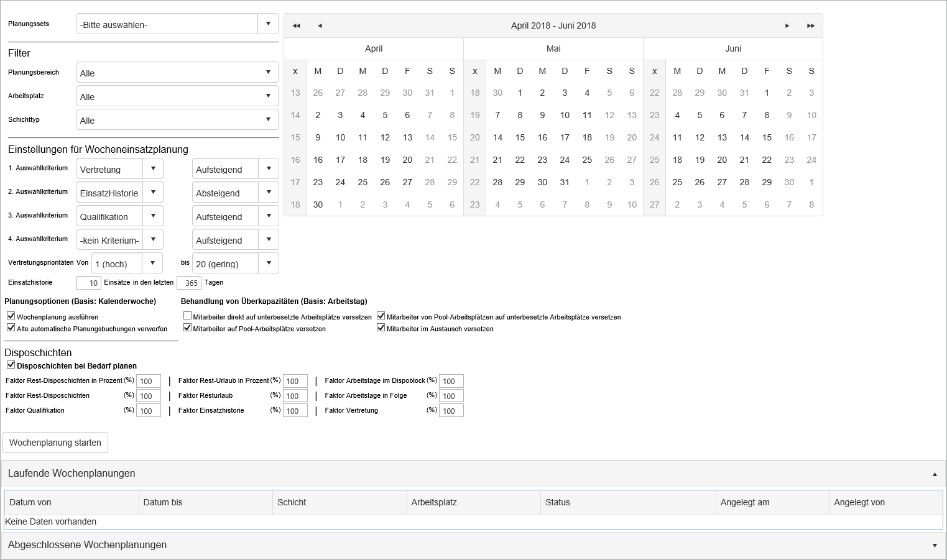The image size is (947, 560).
Task: Sort the table by Status column
Action: pos(628,502)
